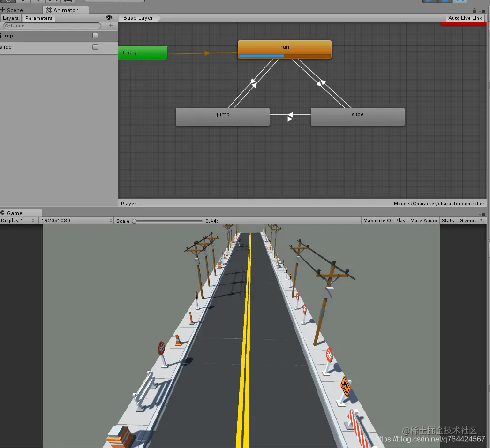490x448 pixels.
Task: Click the Base Layer breadcrumb
Action: tap(138, 18)
